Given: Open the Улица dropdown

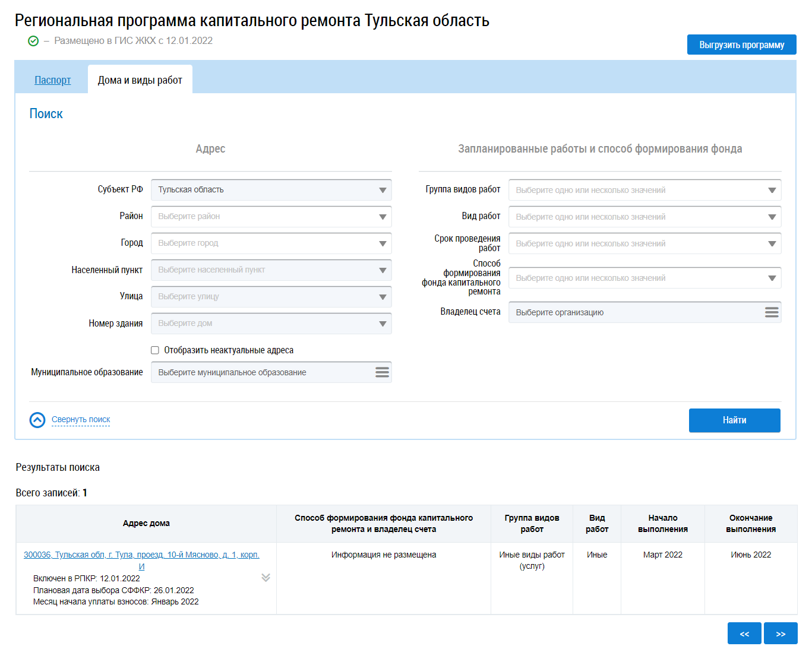Looking at the screenshot, I should tap(271, 297).
